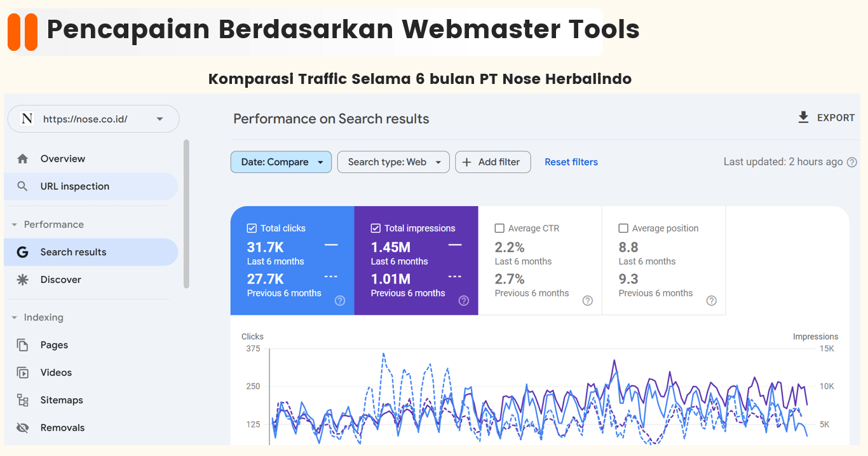
Task: Enable the Average CTR checkbox
Action: pyautogui.click(x=499, y=228)
